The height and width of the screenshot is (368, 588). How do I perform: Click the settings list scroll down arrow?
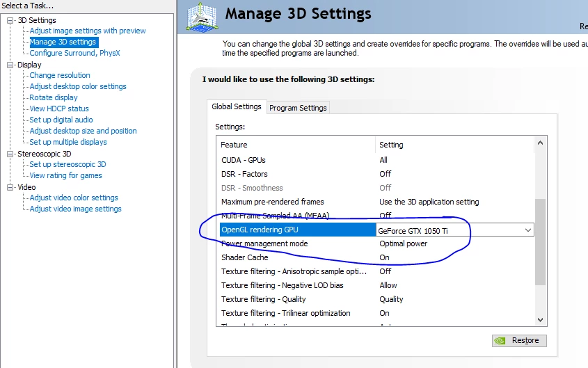pyautogui.click(x=540, y=320)
